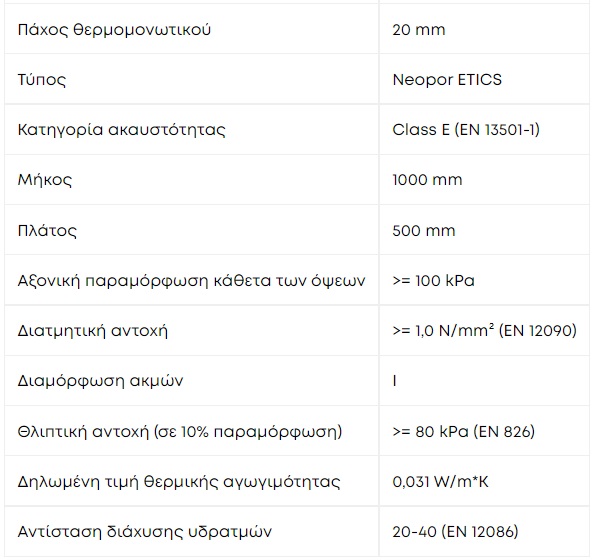This screenshot has width=593, height=560.
Task: Select the '>= 1,0 N/mm² (EN 12090)' value
Action: click(x=484, y=331)
